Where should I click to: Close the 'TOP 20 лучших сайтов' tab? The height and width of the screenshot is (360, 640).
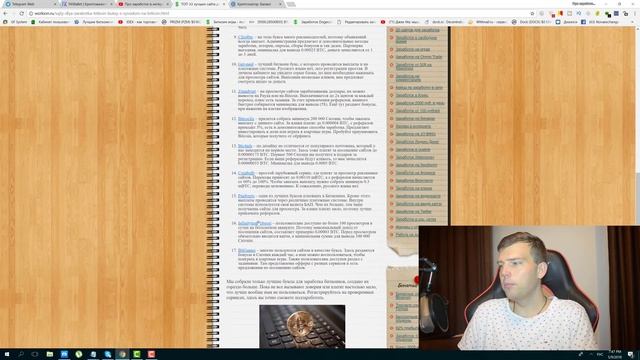pos(224,4)
